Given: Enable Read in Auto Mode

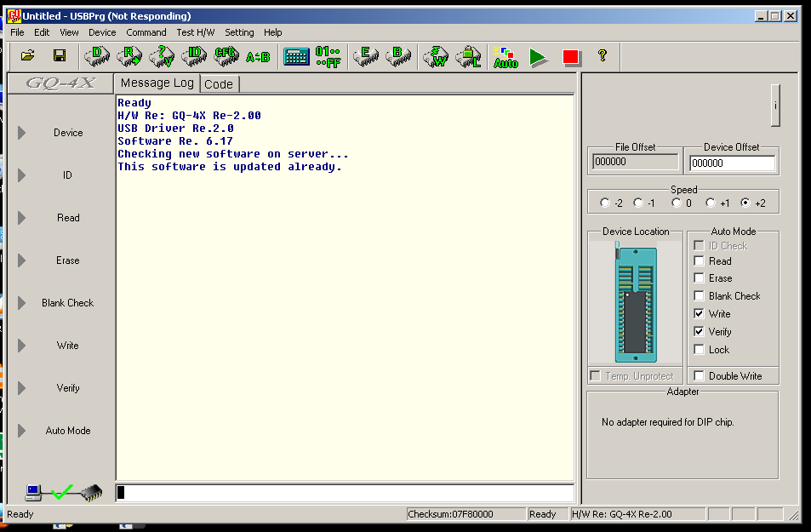Looking at the screenshot, I should pyautogui.click(x=699, y=260).
